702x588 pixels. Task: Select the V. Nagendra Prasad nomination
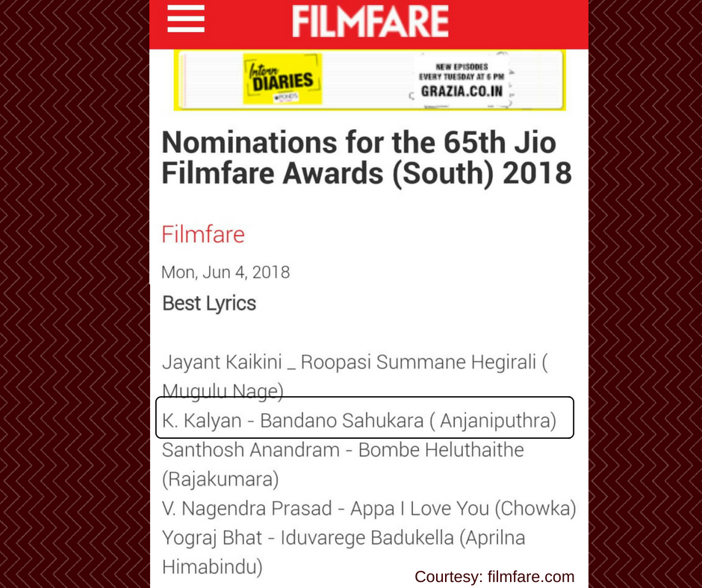[369, 509]
